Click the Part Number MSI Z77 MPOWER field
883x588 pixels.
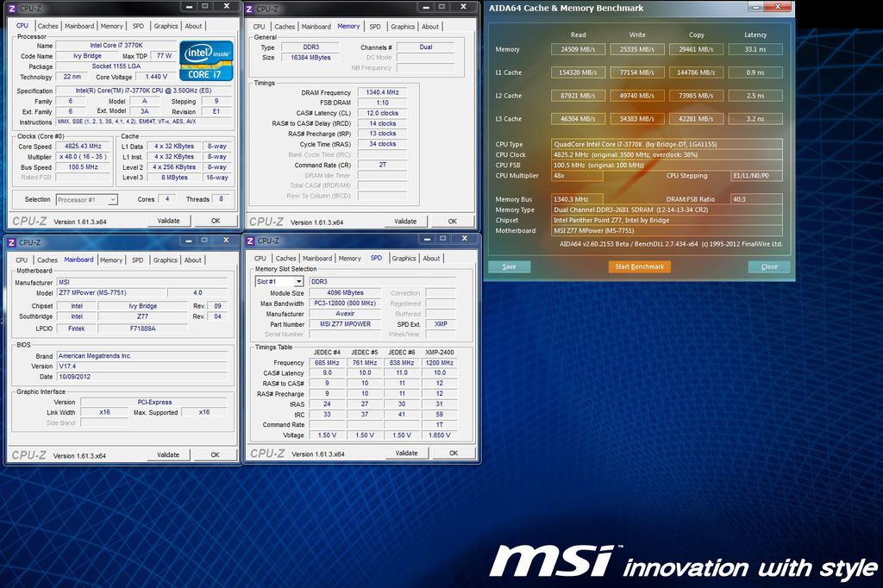[x=345, y=324]
